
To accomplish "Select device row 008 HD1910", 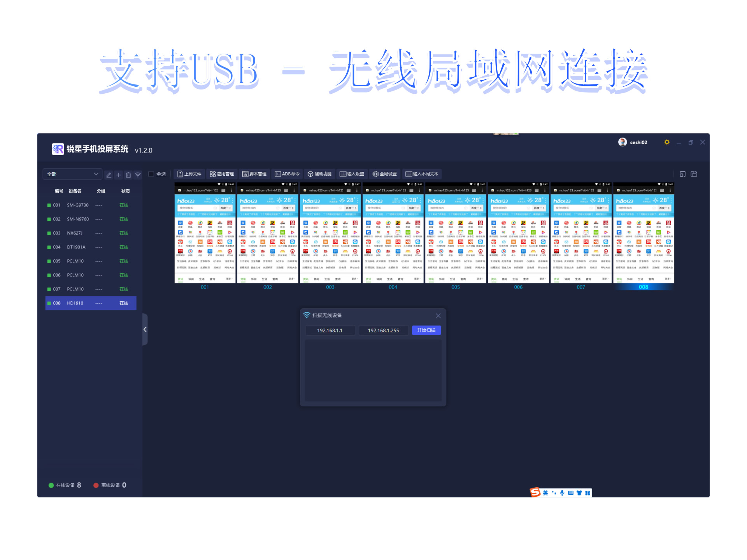I will pyautogui.click(x=91, y=303).
